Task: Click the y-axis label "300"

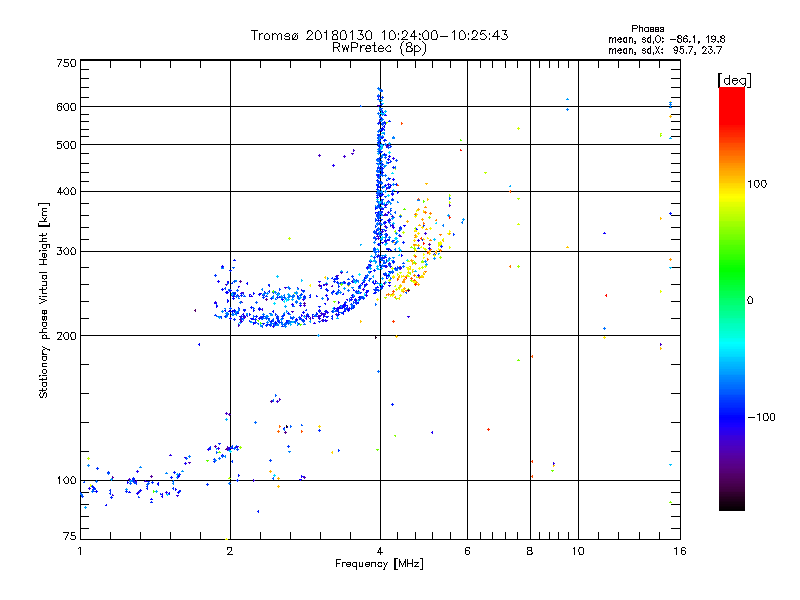Action: (67, 252)
